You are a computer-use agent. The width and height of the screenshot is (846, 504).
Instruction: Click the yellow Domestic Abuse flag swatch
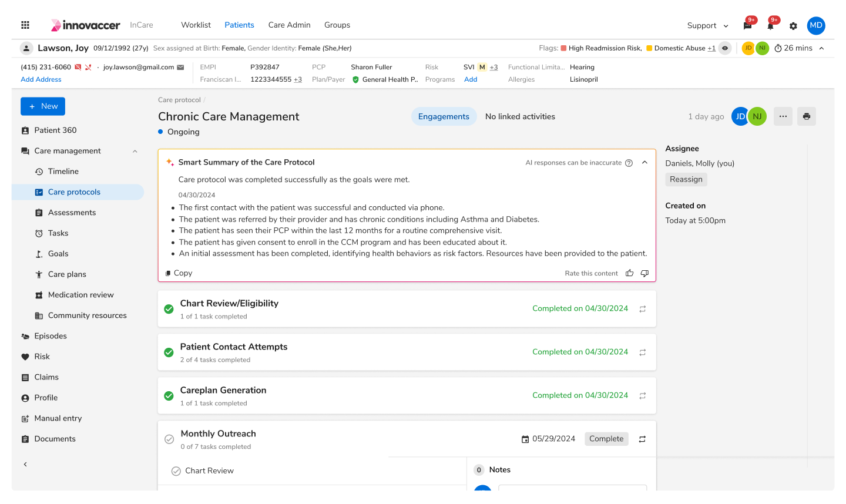[x=649, y=48]
